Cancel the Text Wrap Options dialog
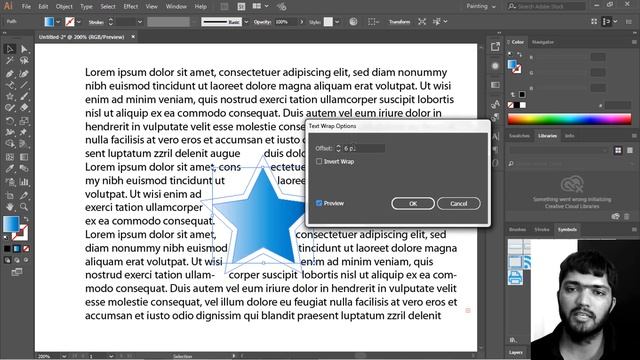This screenshot has height=360, width=640. tap(458, 204)
